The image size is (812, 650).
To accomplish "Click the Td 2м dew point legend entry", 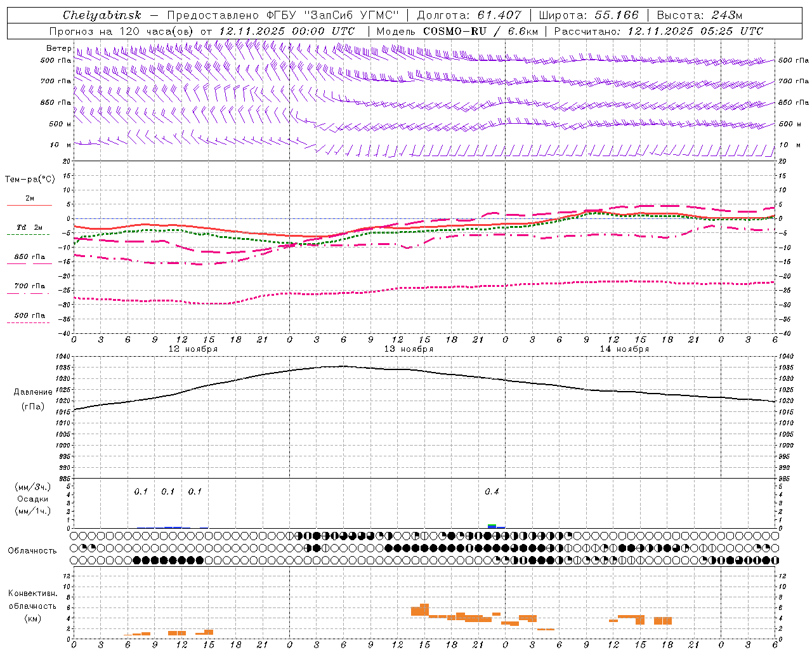I will tap(30, 227).
